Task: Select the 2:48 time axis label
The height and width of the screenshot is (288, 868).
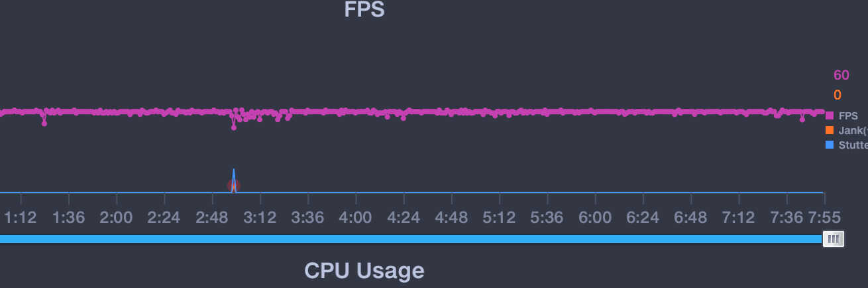Action: (212, 218)
